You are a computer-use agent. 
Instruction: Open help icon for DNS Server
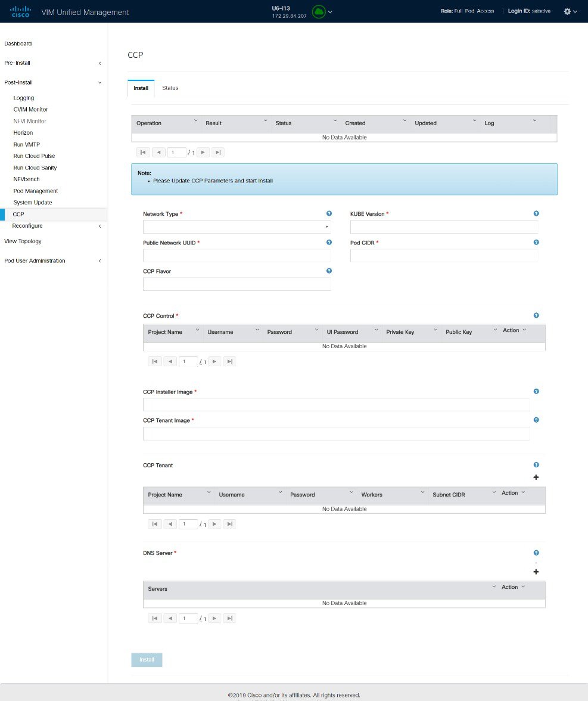(x=536, y=553)
